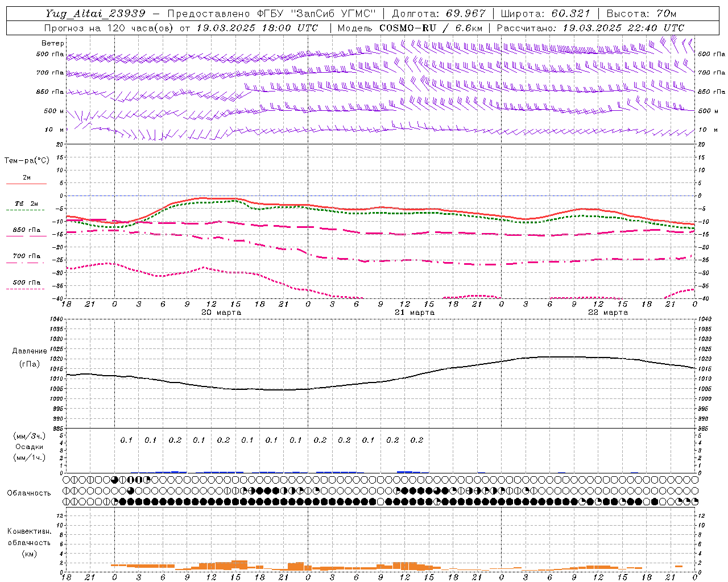This screenshot has width=728, height=582.
Task: Click the model label COSMO-RU / 6.6км
Action: tap(431, 28)
